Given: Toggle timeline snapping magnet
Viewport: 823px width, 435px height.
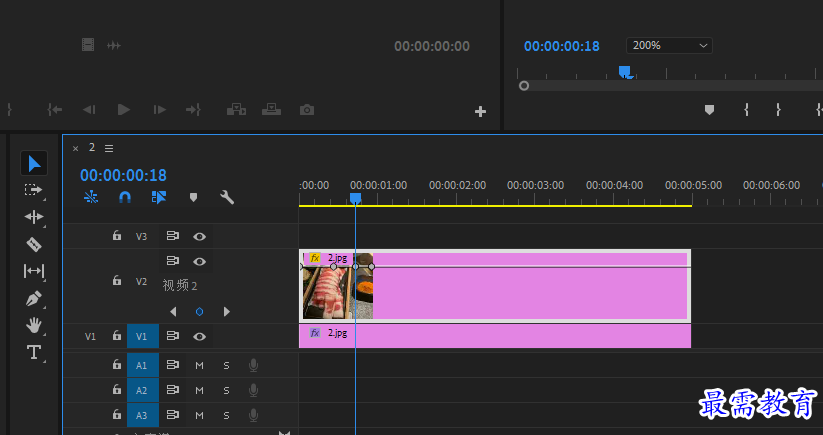Looking at the screenshot, I should (x=124, y=197).
